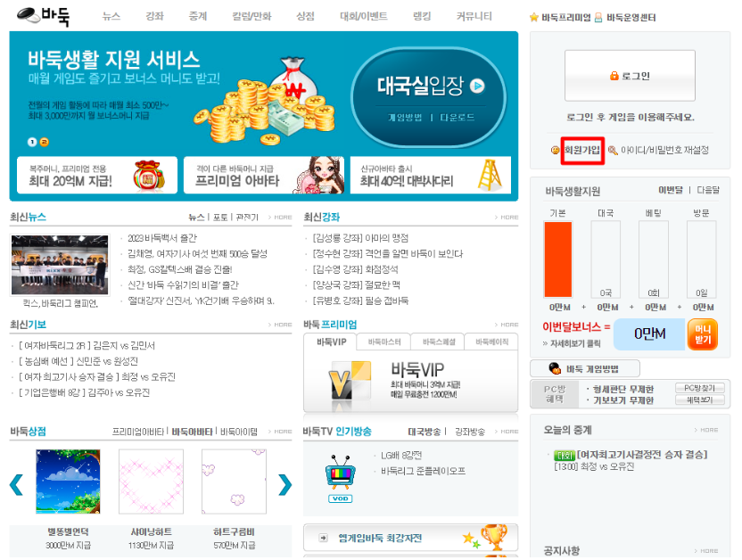Image resolution: width=742 pixels, height=560 pixels.
Task: Expand MORE for 바둑상점
Action: [x=280, y=432]
